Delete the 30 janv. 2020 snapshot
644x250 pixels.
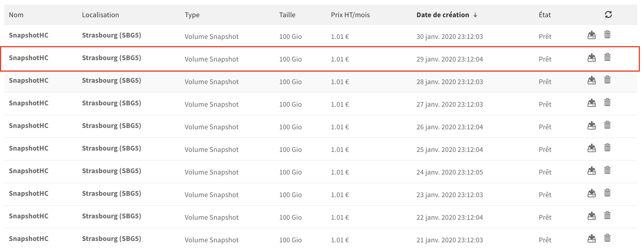[607, 35]
